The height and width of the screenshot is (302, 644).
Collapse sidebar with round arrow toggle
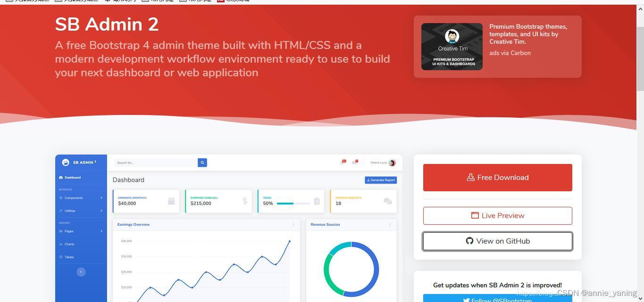81,272
